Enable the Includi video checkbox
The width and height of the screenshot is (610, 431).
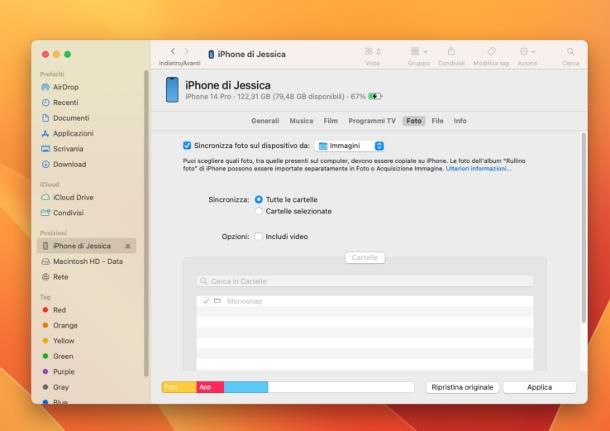[258, 237]
